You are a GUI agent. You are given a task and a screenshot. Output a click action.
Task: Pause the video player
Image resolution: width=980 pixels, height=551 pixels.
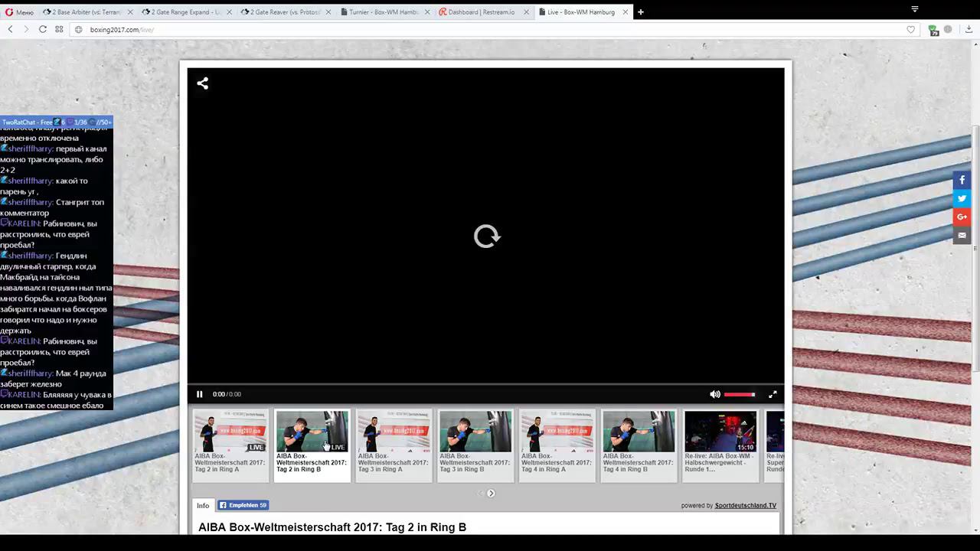[200, 394]
